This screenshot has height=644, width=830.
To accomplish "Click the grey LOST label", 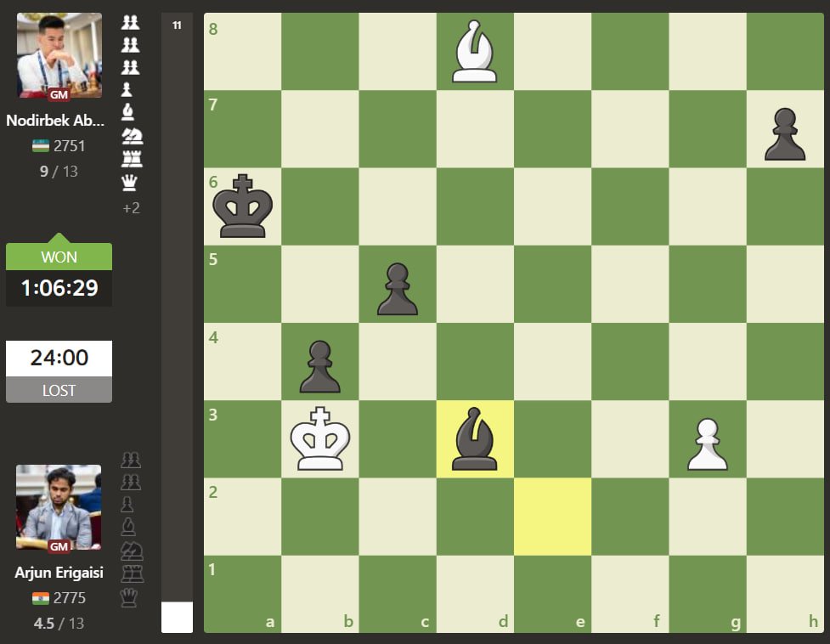I will (59, 390).
